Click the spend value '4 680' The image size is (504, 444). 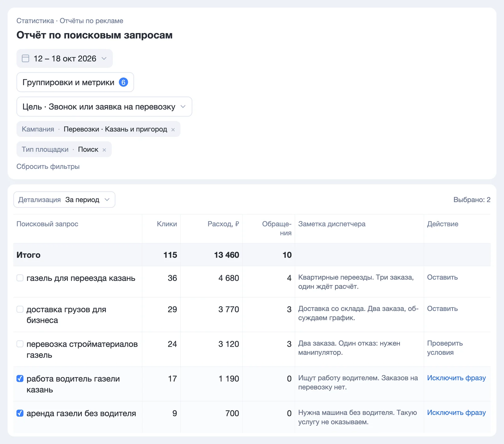[x=229, y=278]
